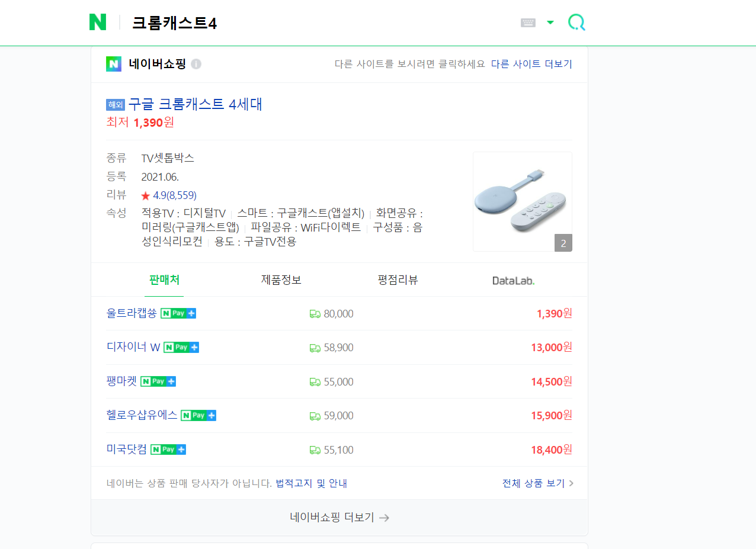Click the N Pay badge beside 디자이너 W
Screen dimensions: 756x549
pyautogui.click(x=181, y=348)
